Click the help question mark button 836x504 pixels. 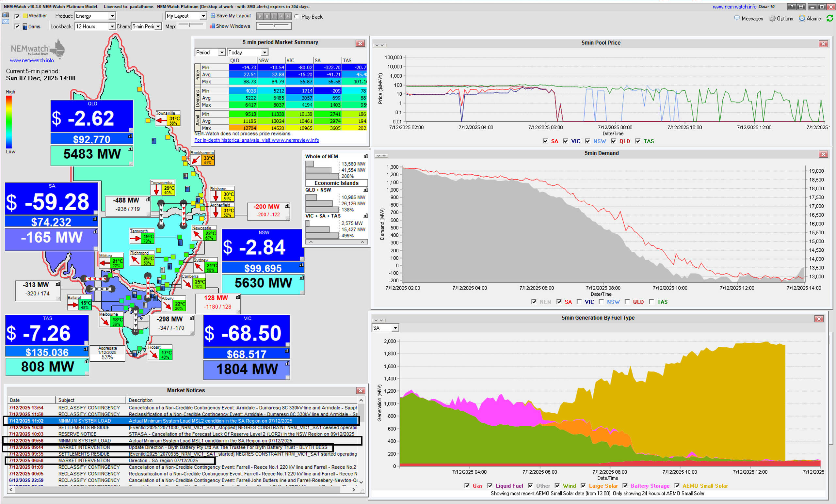pos(792,7)
